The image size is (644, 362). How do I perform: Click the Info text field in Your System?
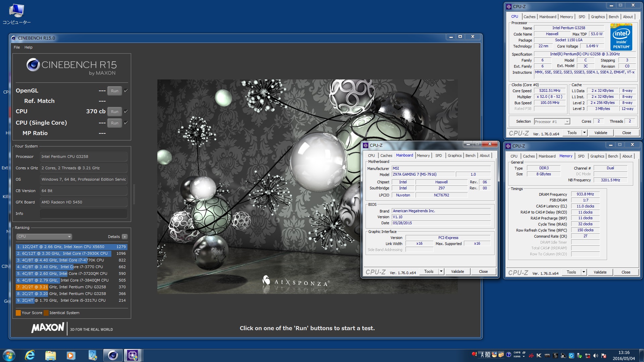click(84, 214)
